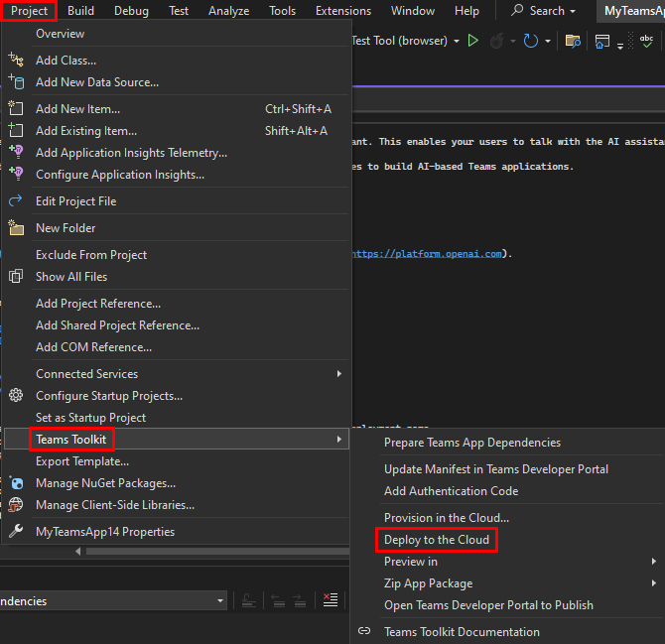The image size is (665, 644).
Task: Open the dropdown next to restart icon
Action: (x=548, y=41)
